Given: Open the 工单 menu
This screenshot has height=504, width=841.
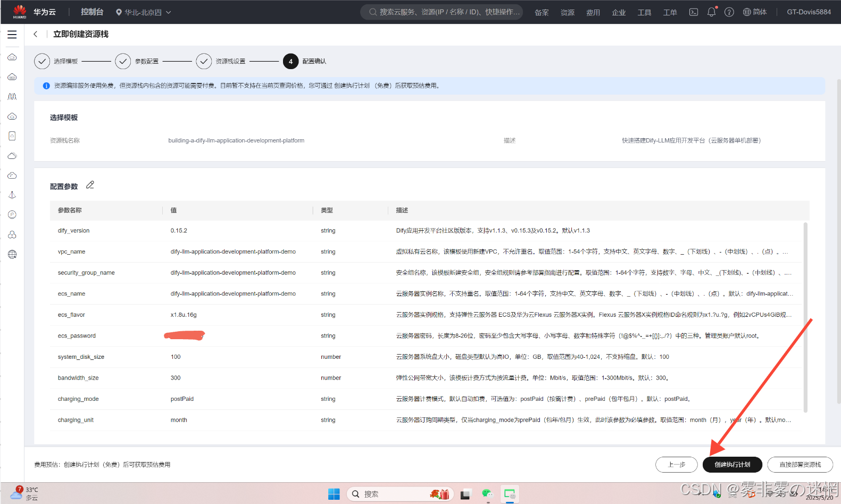Looking at the screenshot, I should (670, 12).
